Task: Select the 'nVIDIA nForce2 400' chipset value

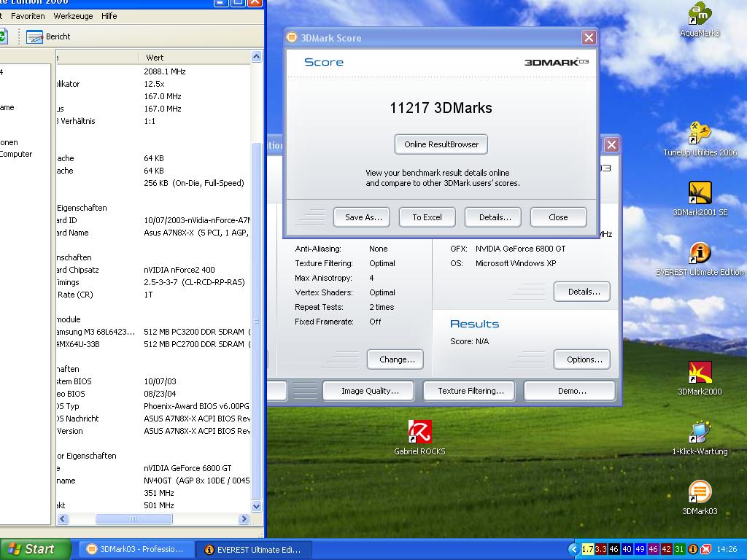Action: point(179,270)
